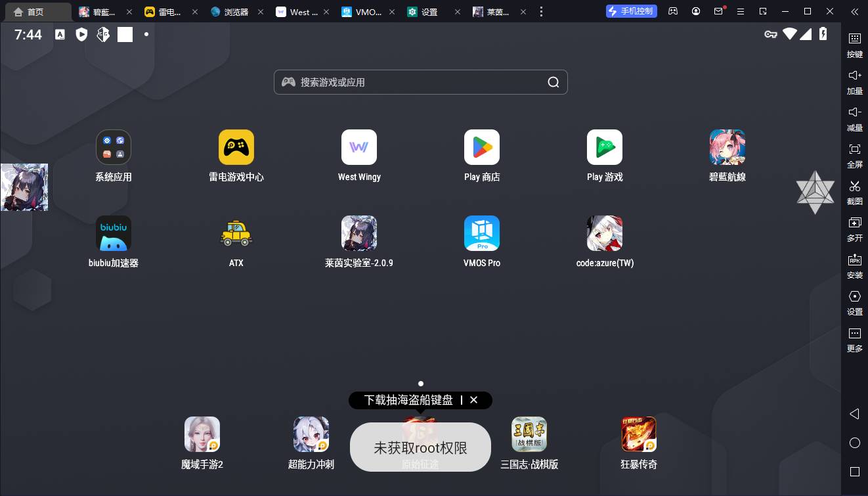Launch the biubiu加速器 app

pyautogui.click(x=114, y=233)
